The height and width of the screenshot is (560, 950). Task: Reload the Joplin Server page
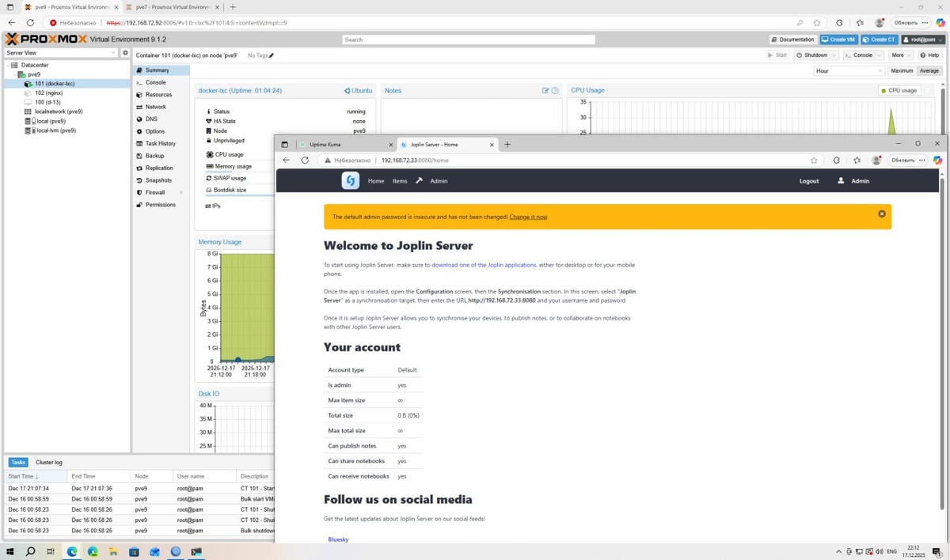click(305, 160)
